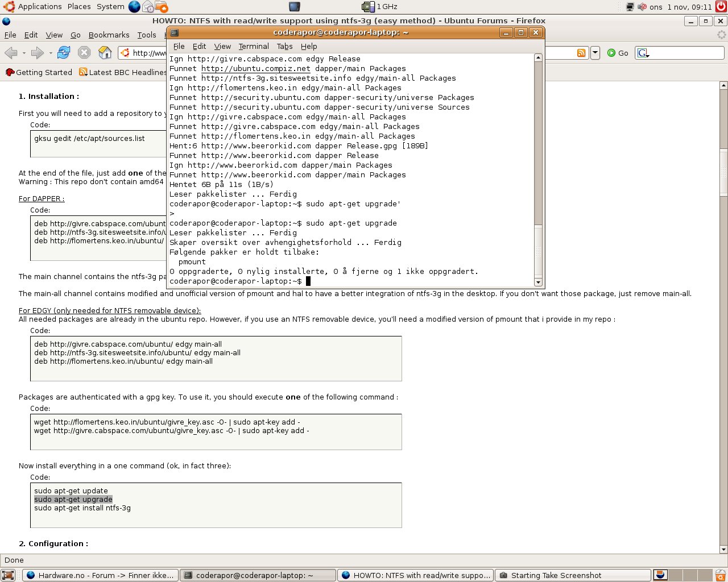The image size is (728, 582).
Task: Open Google search engine selector dropdown
Action: click(x=643, y=53)
